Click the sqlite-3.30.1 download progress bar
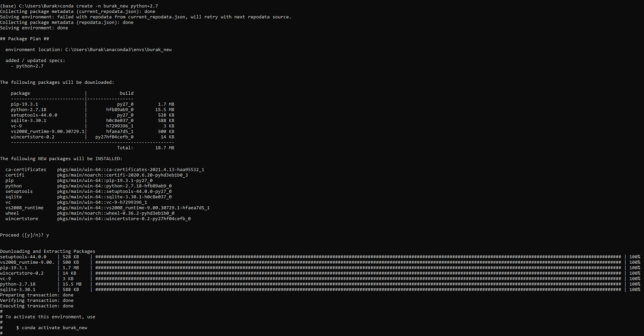 click(x=358, y=290)
